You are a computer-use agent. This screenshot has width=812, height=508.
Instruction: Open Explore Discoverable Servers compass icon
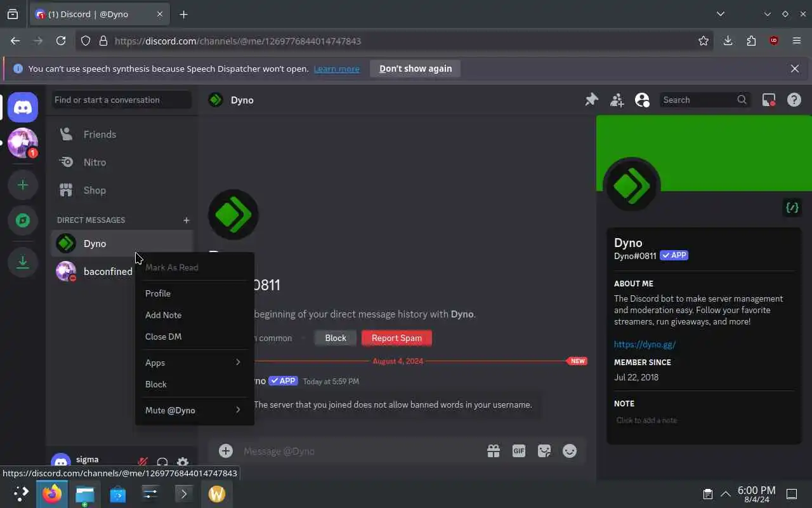(x=23, y=220)
